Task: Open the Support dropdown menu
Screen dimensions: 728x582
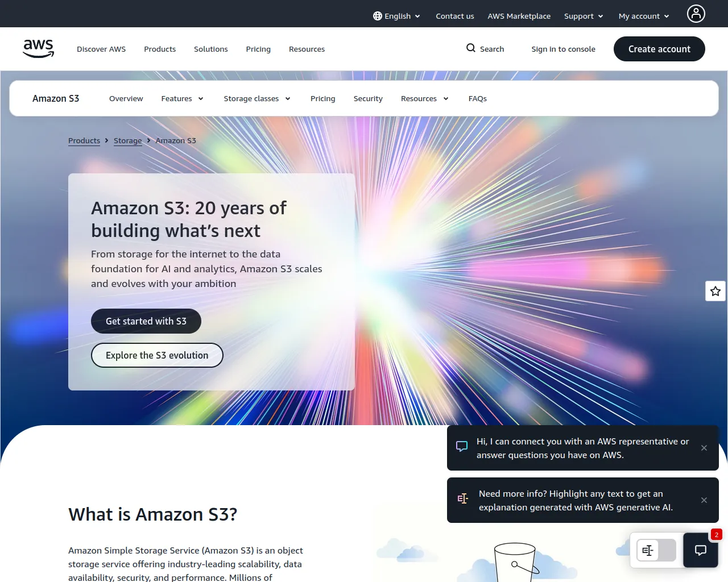Action: pyautogui.click(x=584, y=16)
